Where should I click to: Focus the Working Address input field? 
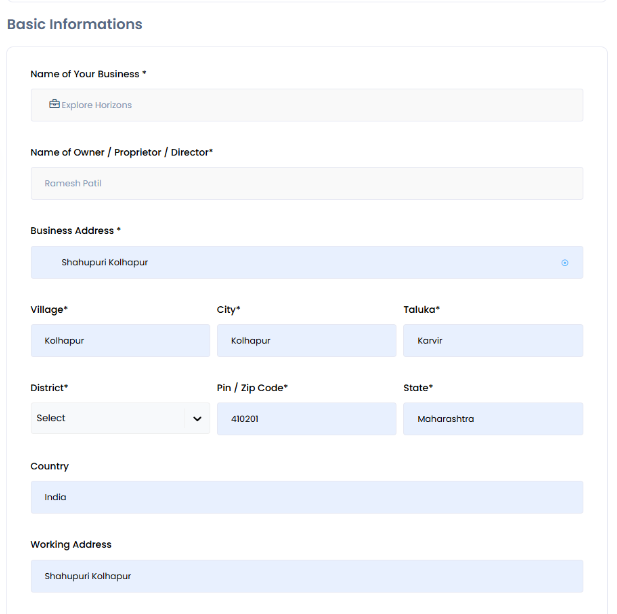point(306,576)
